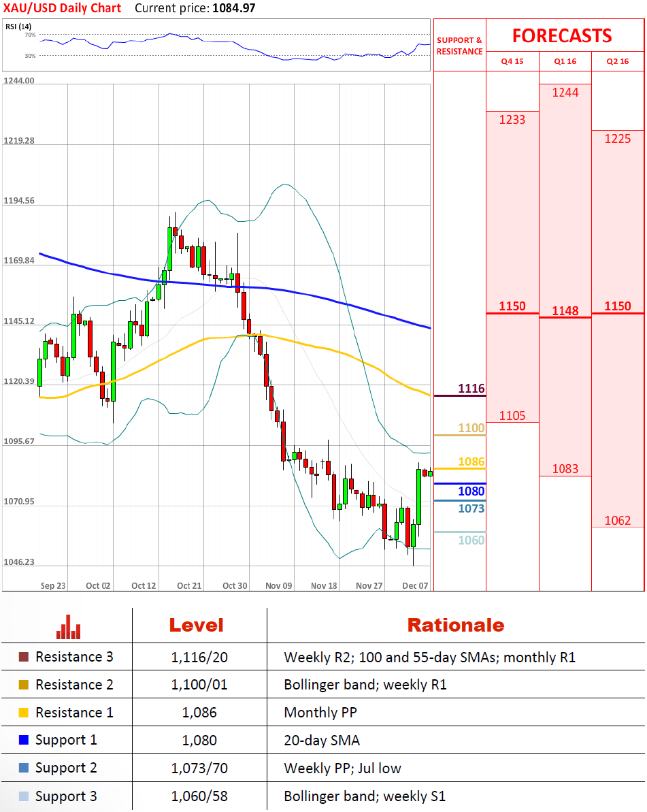The image size is (647, 812).
Task: Click the Rationale column header
Action: point(456,625)
